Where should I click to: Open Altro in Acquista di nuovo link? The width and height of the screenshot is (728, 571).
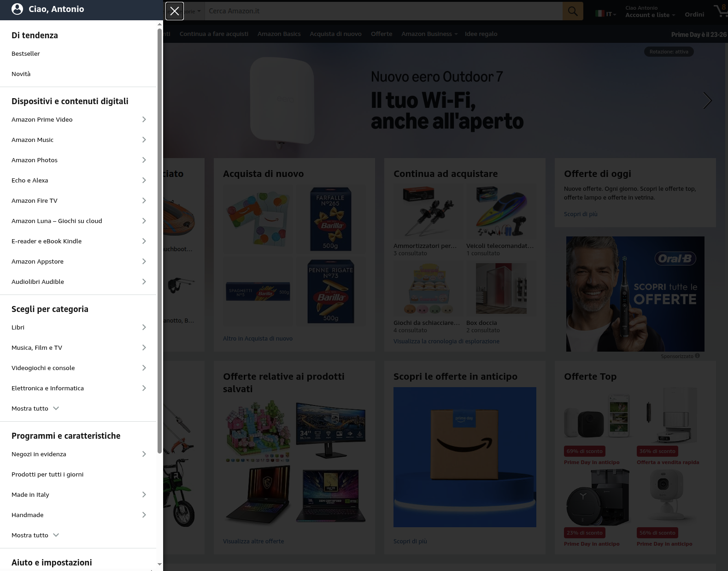click(258, 338)
